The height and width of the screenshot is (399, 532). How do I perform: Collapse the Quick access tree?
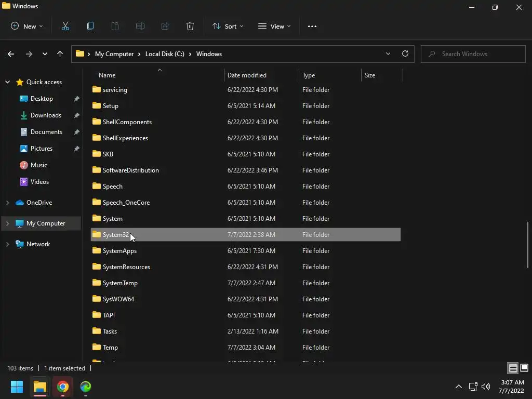click(x=7, y=82)
